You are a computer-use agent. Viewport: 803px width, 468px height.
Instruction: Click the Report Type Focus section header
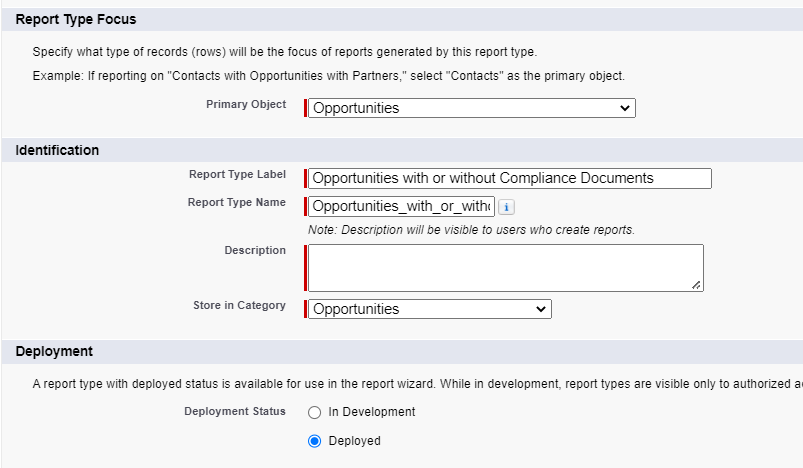point(76,19)
